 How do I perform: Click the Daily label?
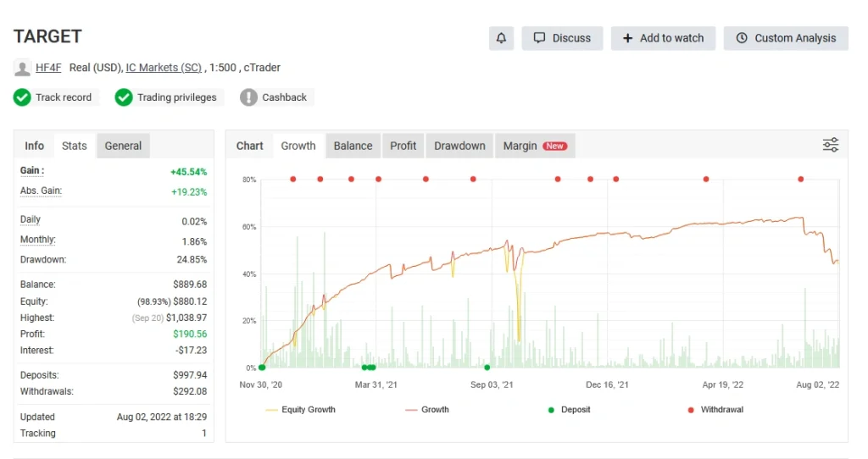pyautogui.click(x=31, y=219)
